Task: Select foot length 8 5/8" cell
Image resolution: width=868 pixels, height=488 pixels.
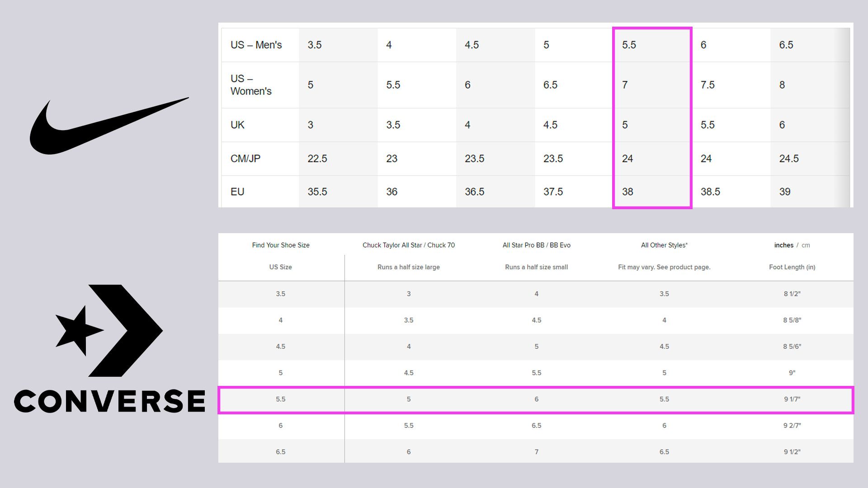Action: pos(792,320)
